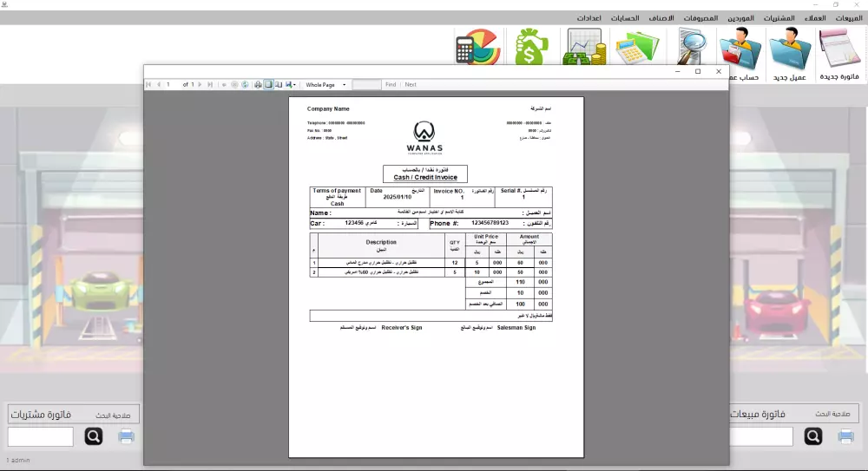868x471 pixels.
Task: Click the green money bag icon
Action: click(530, 47)
